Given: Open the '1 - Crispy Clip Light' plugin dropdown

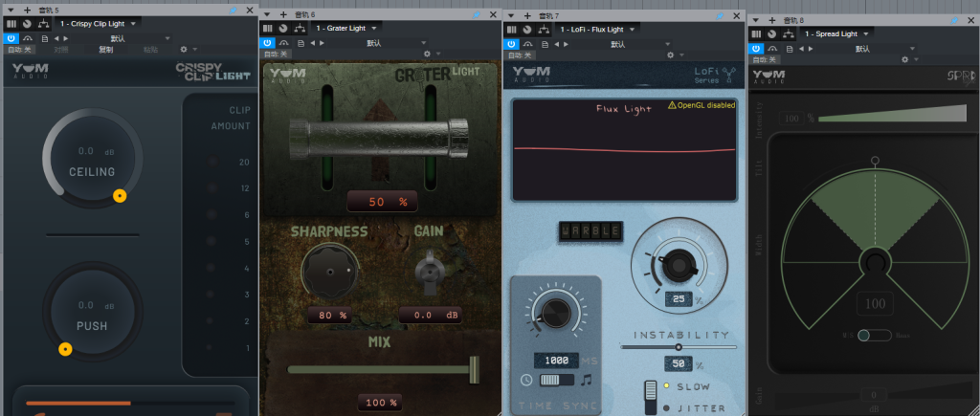Looking at the screenshot, I should tap(99, 24).
